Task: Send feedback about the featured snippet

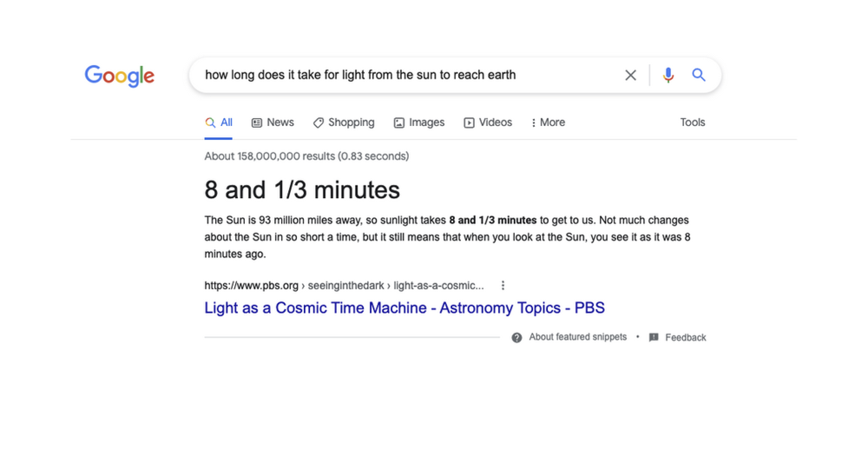Action: [686, 337]
